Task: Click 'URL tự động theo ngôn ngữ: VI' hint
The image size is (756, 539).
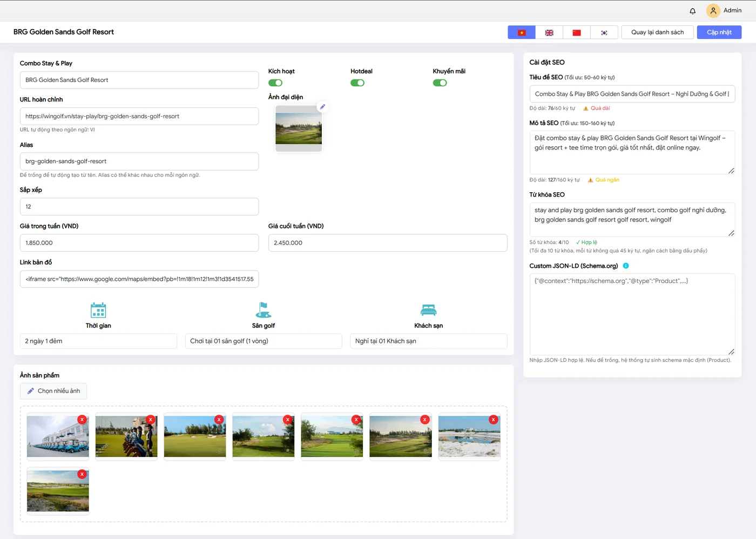Action: (x=57, y=130)
